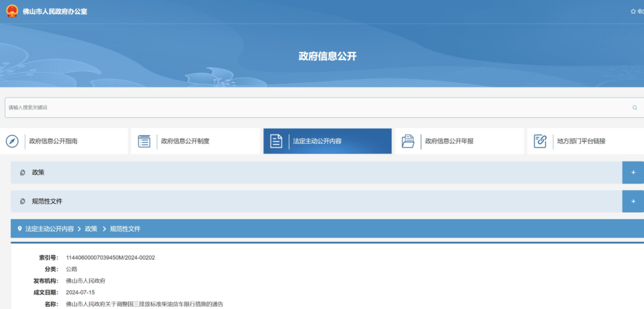The image size is (644, 309).
Task: Click copy icon beside 政策 row
Action: click(x=23, y=173)
